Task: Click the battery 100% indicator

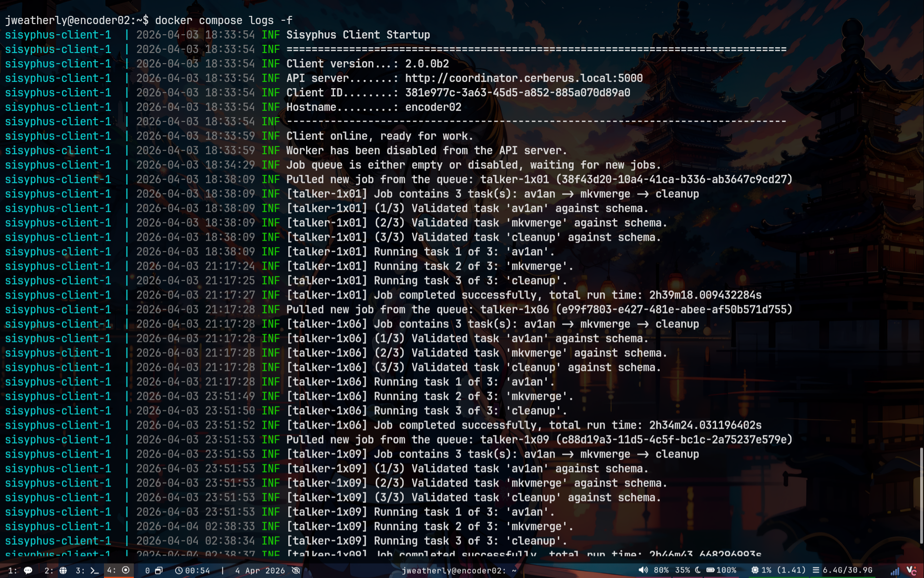Action: [x=721, y=570]
